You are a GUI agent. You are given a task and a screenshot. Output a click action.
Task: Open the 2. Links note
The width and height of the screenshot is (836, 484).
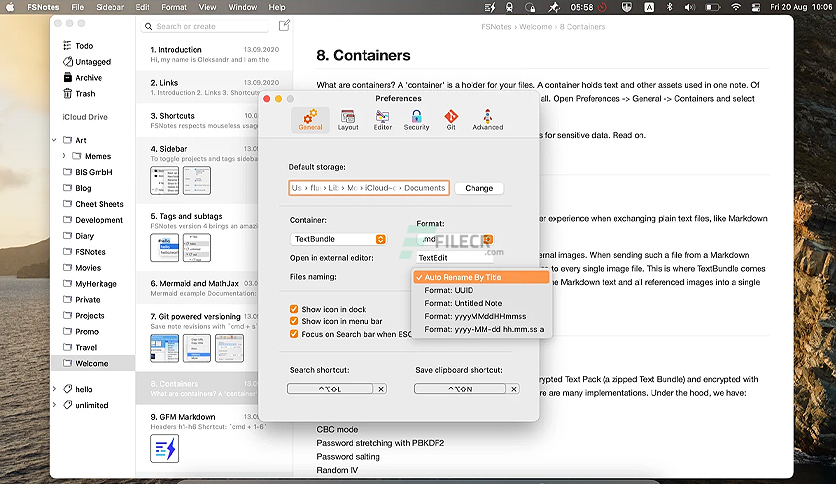coord(214,87)
